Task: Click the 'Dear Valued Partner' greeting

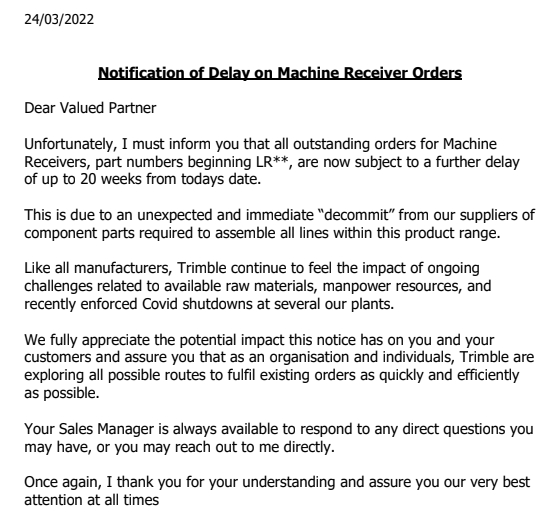Action: pos(90,108)
